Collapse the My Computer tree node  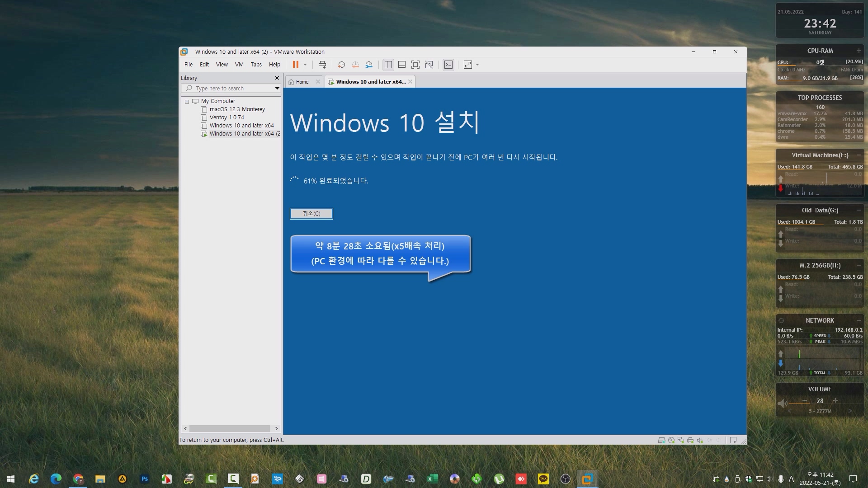tap(187, 102)
